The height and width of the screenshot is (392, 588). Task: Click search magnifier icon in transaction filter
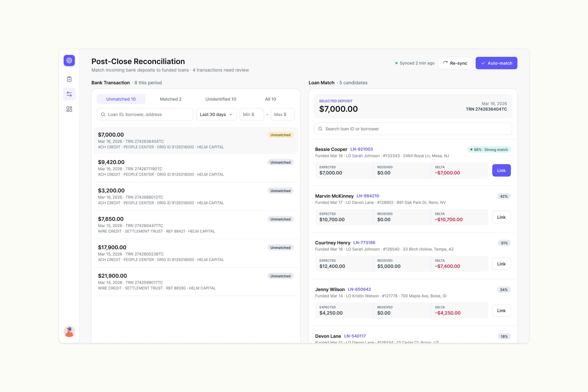click(103, 114)
